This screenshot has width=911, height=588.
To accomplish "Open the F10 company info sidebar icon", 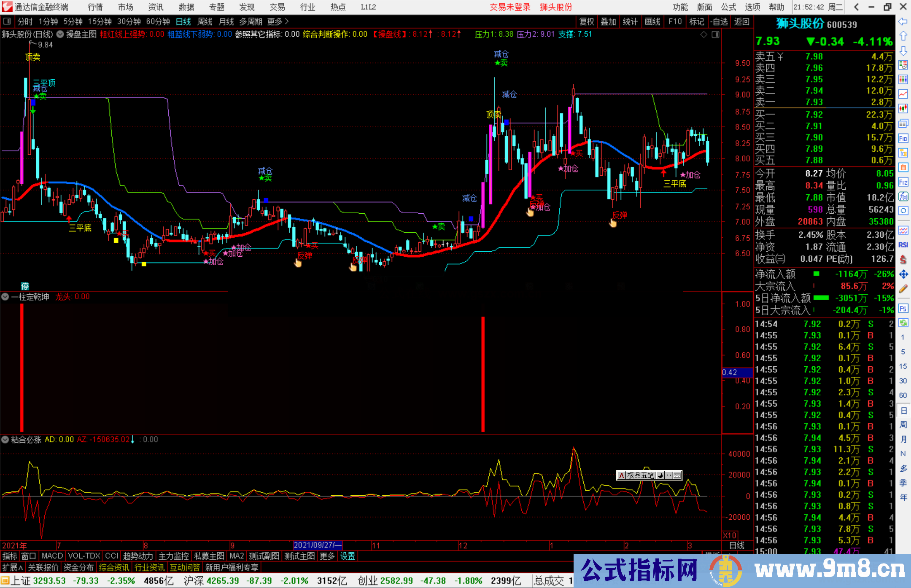I will point(903,139).
